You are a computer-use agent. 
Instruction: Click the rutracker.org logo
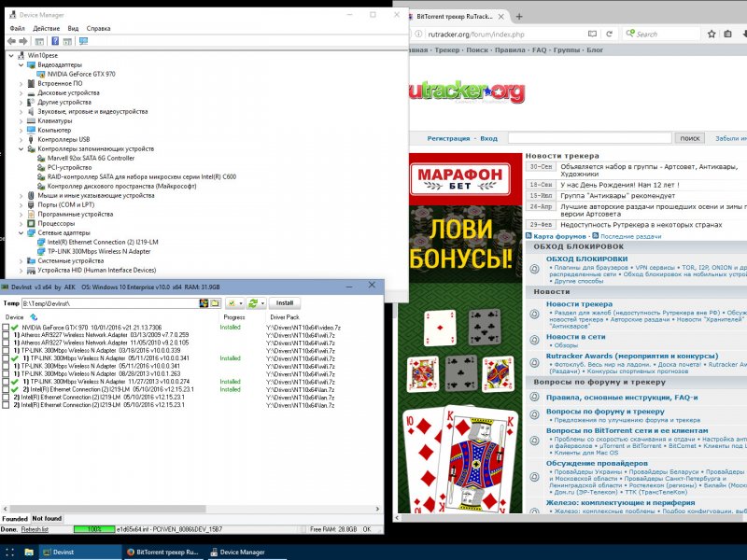[467, 91]
